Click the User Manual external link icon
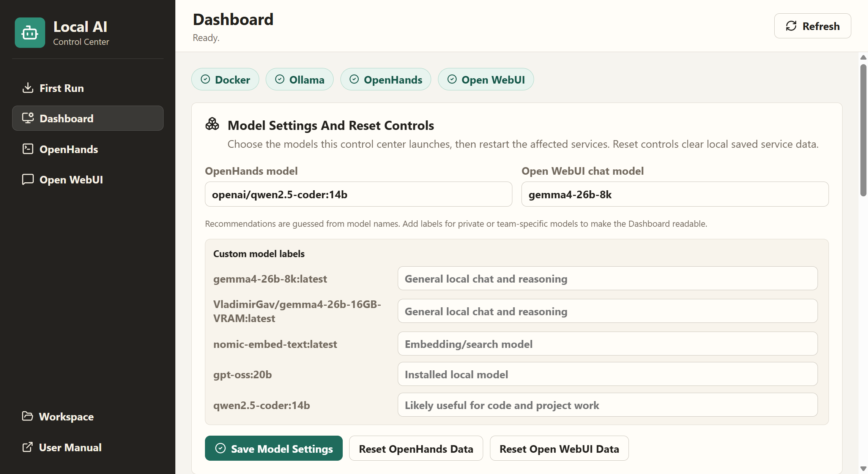Viewport: 868px width, 474px height. tap(27, 447)
